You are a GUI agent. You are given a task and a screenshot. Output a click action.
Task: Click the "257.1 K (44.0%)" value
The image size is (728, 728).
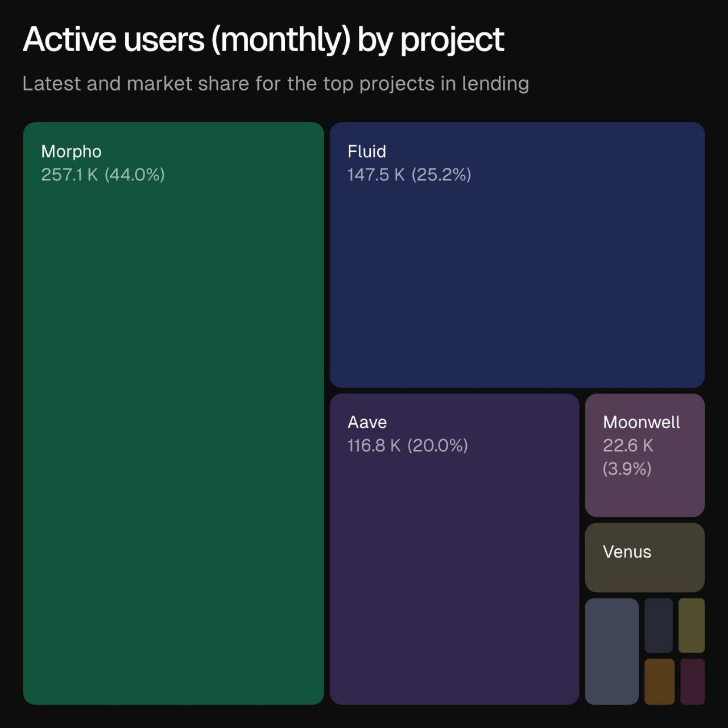[x=103, y=175]
